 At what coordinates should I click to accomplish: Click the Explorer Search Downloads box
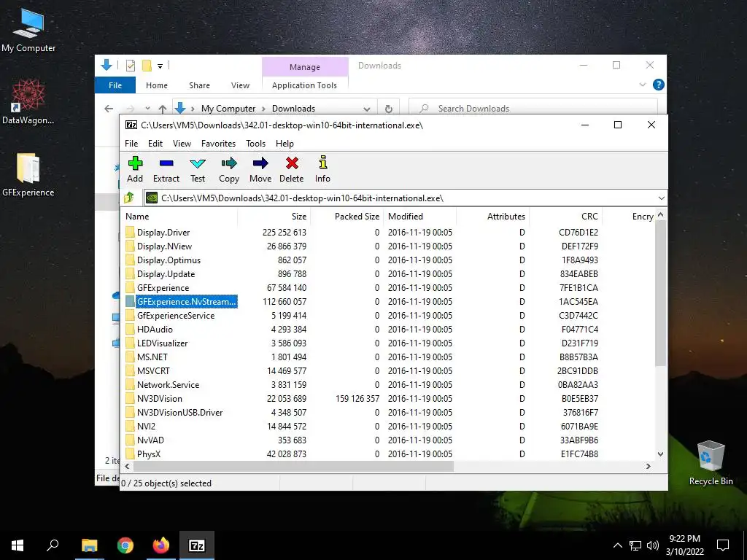(533, 109)
